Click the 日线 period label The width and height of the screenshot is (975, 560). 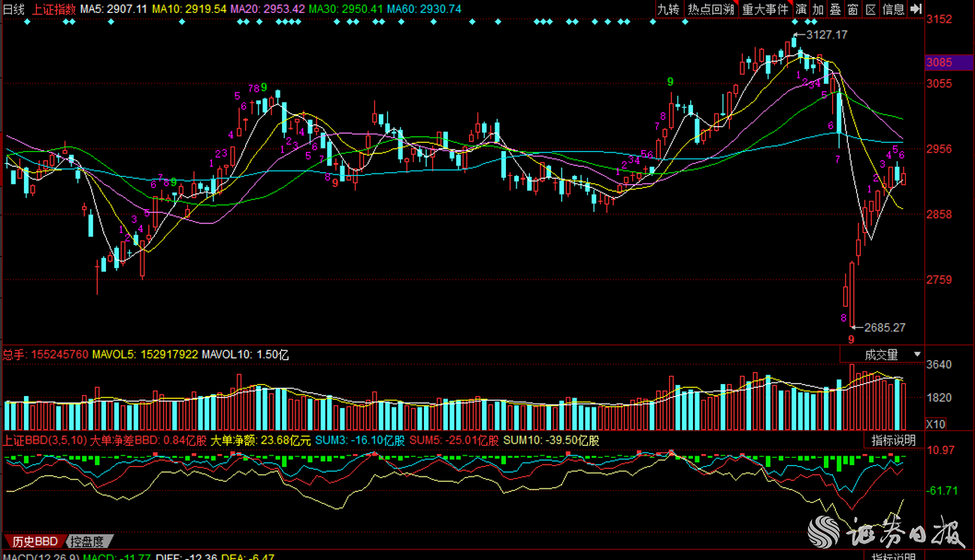[14, 9]
